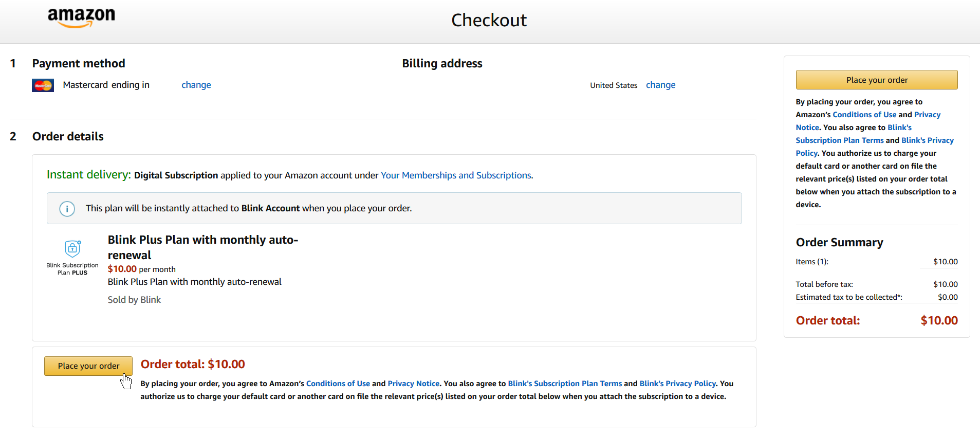Viewport: 980px width, 435px height.
Task: Click the Sold by Blink text
Action: click(x=134, y=300)
